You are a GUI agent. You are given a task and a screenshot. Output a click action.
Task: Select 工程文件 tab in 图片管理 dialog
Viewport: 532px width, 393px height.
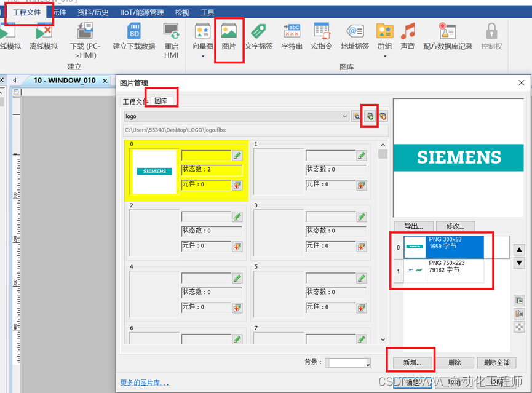[135, 101]
